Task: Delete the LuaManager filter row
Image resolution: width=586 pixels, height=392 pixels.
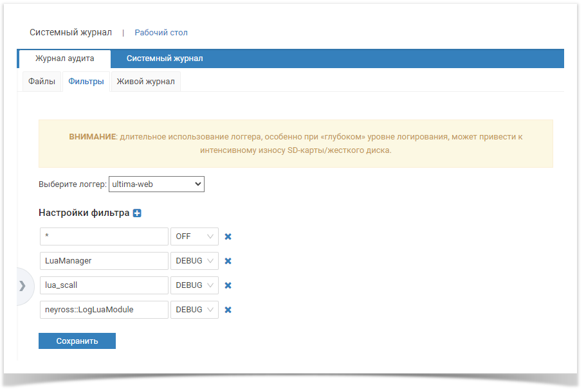Action: pos(228,261)
